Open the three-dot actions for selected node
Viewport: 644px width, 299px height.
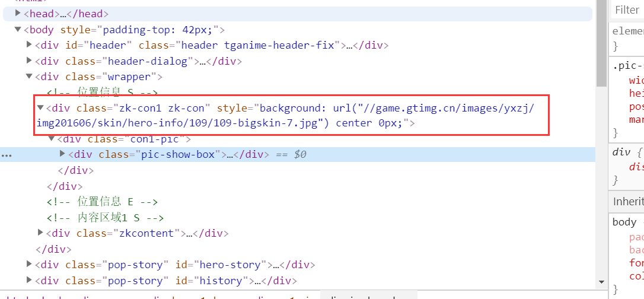[x=7, y=156]
